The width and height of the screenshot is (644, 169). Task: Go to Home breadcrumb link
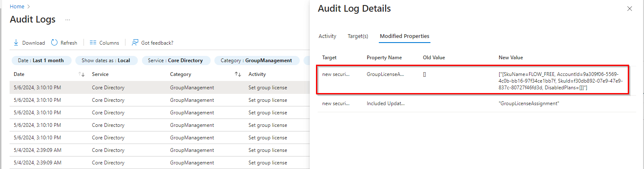[17, 7]
